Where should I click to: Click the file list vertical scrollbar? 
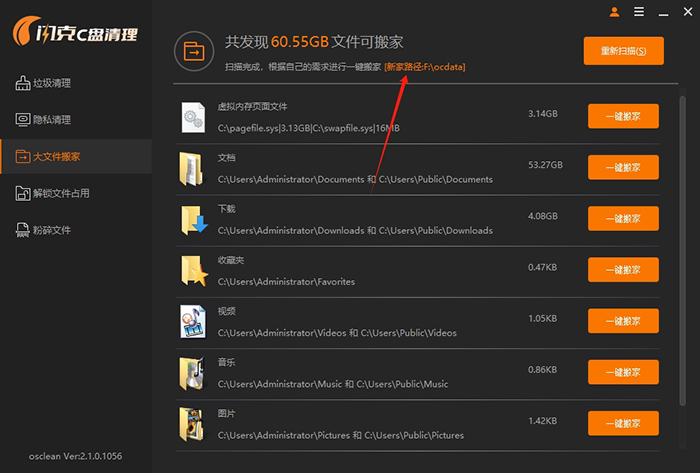tap(682, 251)
